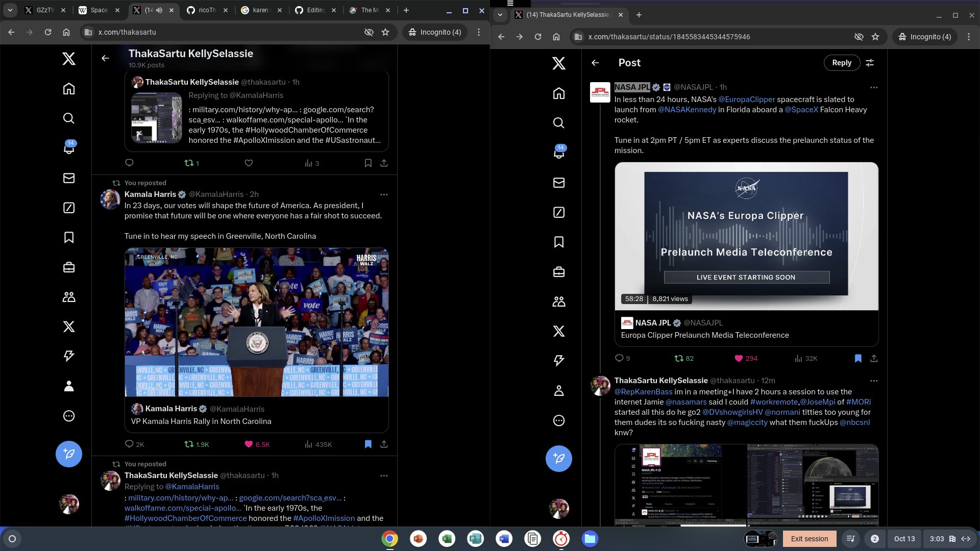Expand tab search dropdown in left window
The image size is (980, 551).
tap(10, 10)
